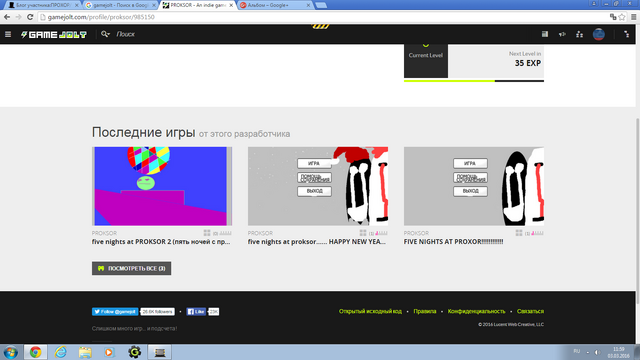Open five nights at PROKSOR 2 thumbnail

(162, 186)
